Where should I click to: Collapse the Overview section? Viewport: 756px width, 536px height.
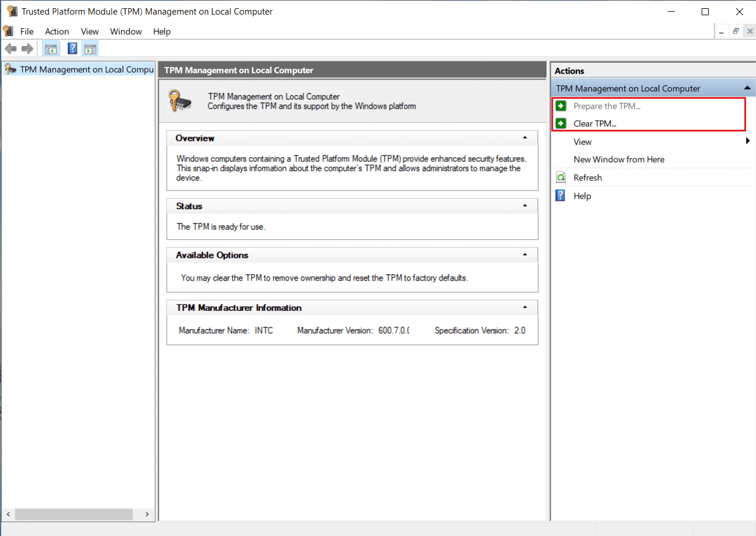(525, 138)
